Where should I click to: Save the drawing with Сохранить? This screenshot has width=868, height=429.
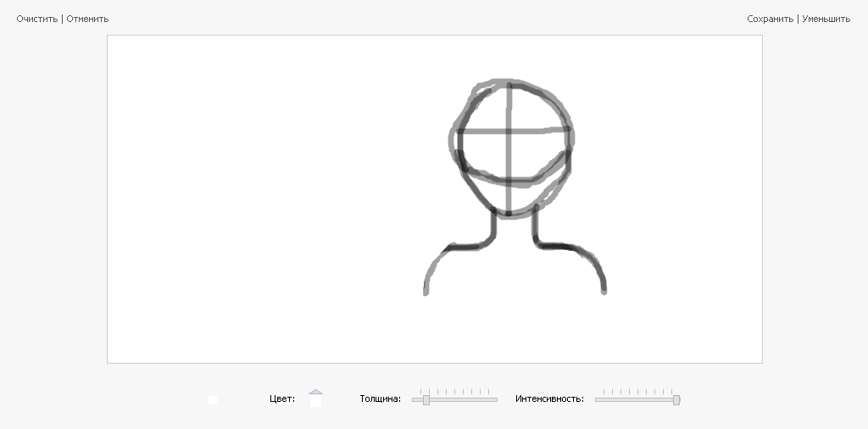pyautogui.click(x=770, y=19)
